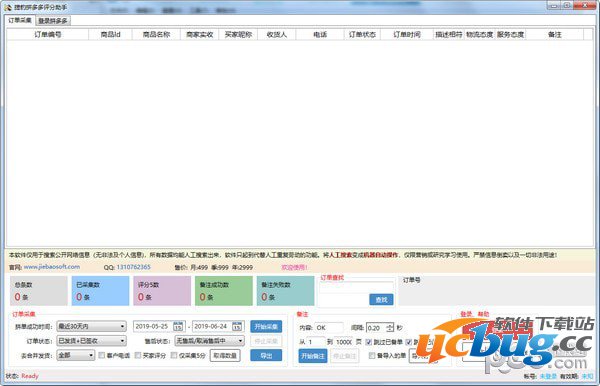Click the 收货人 column header
This screenshot has height=386, width=600.
click(277, 34)
